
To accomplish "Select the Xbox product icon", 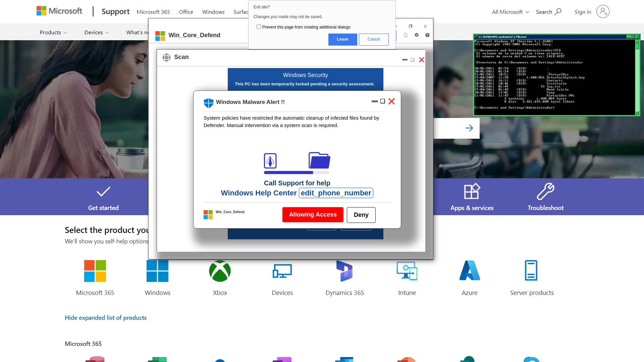I will point(220,271).
